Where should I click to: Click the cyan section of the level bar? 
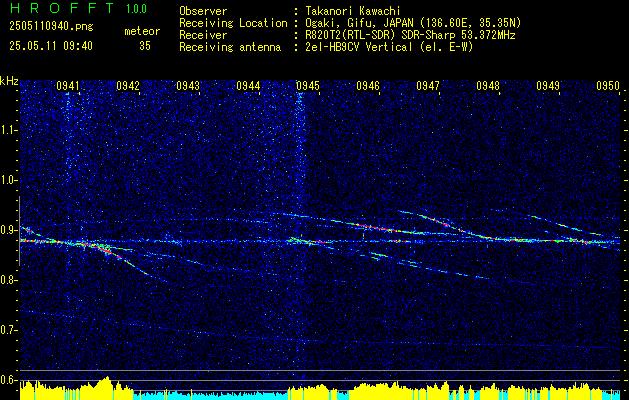tap(211, 395)
